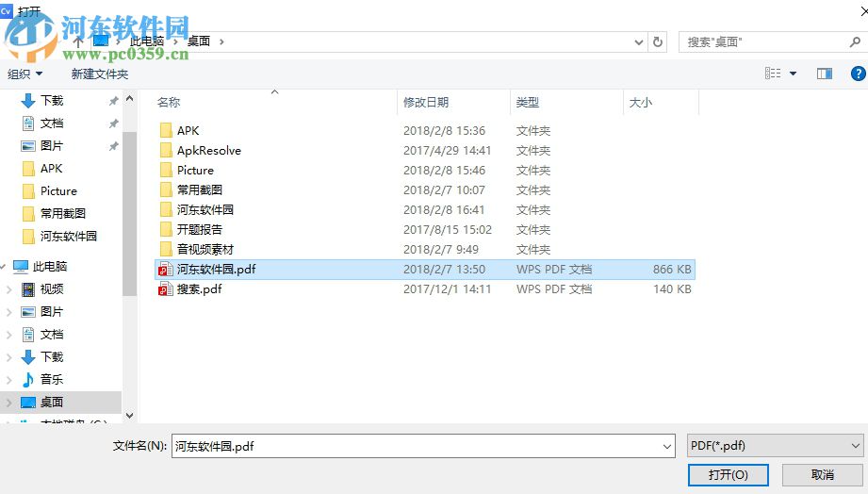
Task: Click the 音乐 music note icon
Action: pyautogui.click(x=28, y=379)
